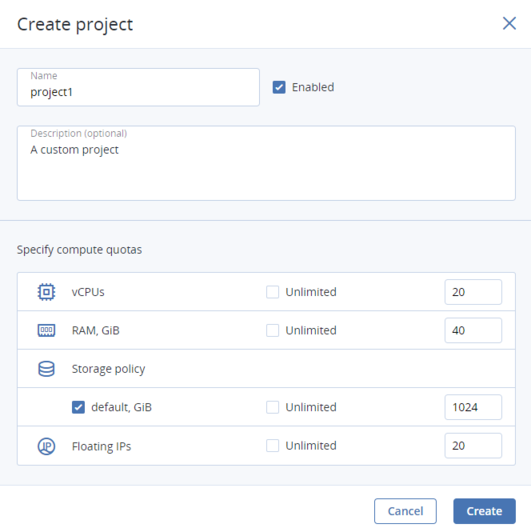Select the Storage policy row label
The width and height of the screenshot is (531, 532).
coord(108,369)
